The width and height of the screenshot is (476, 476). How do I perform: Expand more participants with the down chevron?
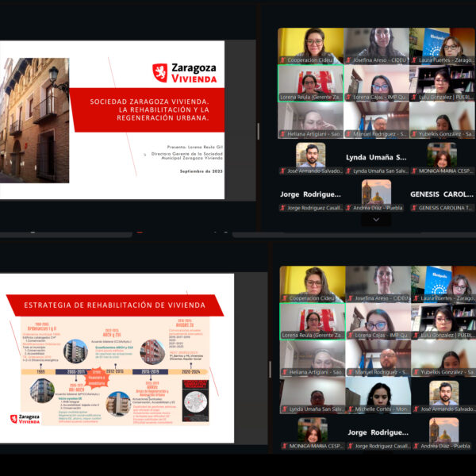point(376,220)
